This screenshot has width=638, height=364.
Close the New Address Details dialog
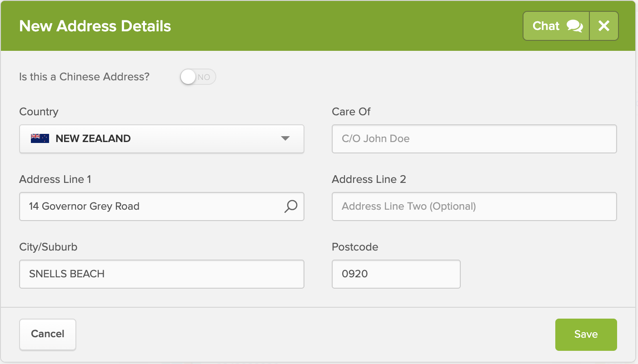604,26
